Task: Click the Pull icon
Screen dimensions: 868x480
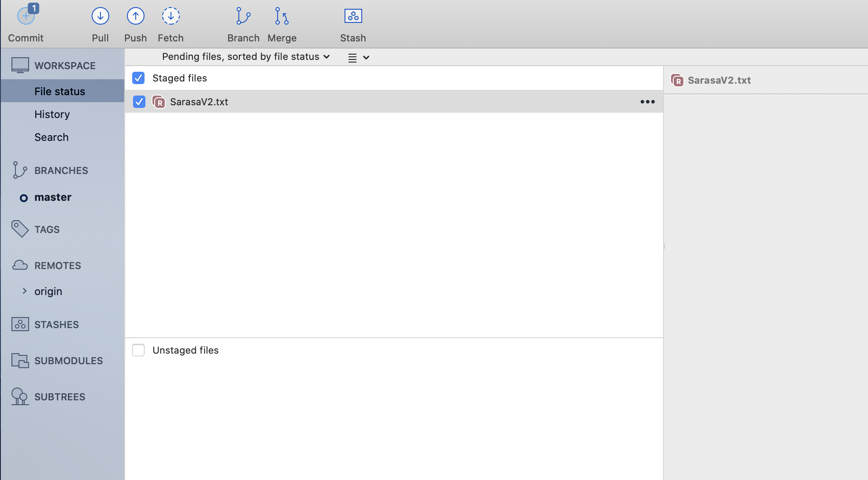Action: 100,16
